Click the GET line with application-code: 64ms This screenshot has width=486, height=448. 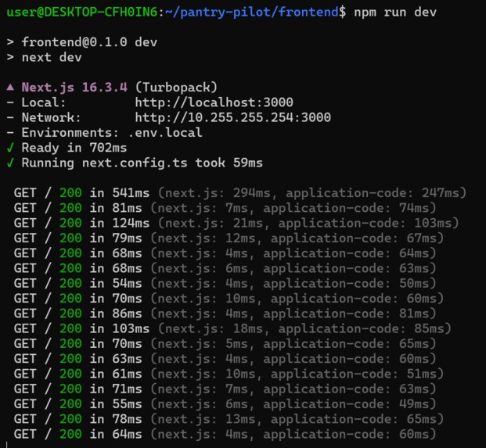pos(225,253)
